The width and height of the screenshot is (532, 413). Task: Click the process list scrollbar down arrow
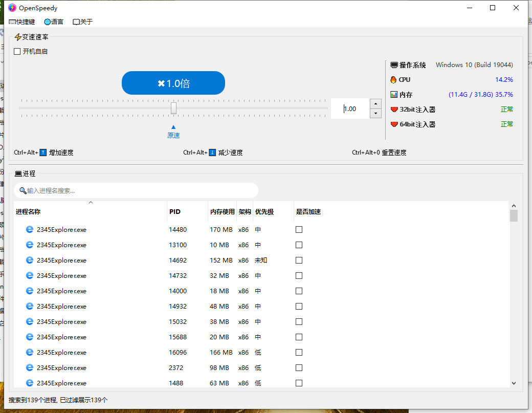pyautogui.click(x=514, y=383)
